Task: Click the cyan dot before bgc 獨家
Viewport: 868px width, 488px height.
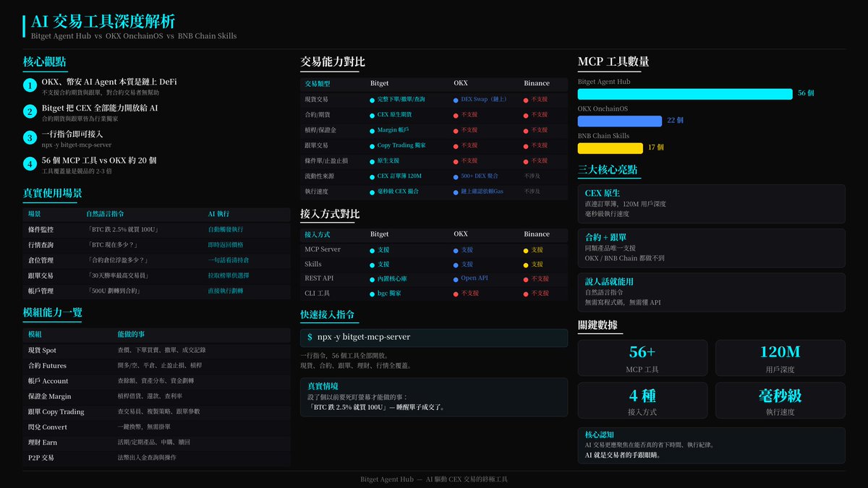Action: [x=373, y=294]
